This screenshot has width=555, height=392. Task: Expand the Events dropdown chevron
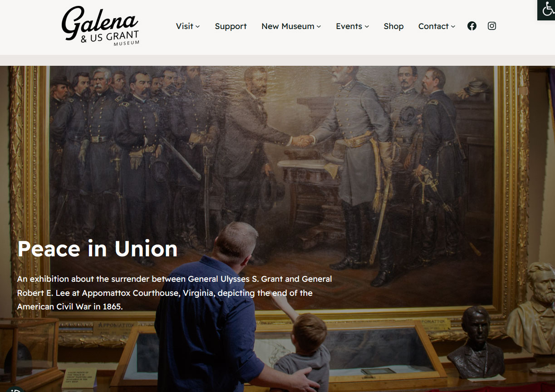(x=367, y=27)
